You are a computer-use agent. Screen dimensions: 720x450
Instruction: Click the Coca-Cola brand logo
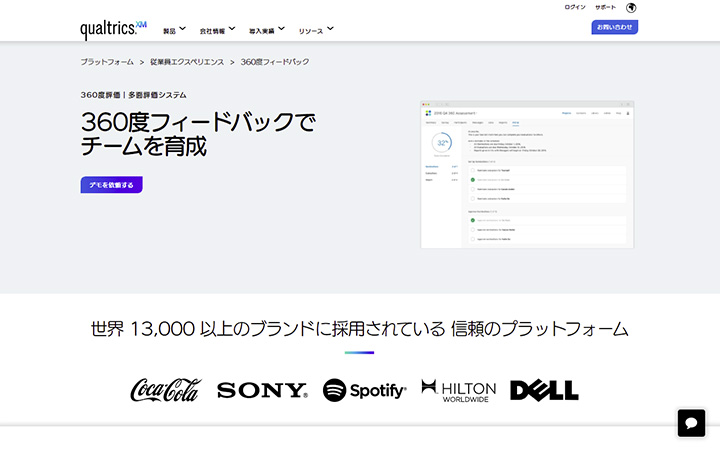point(165,390)
